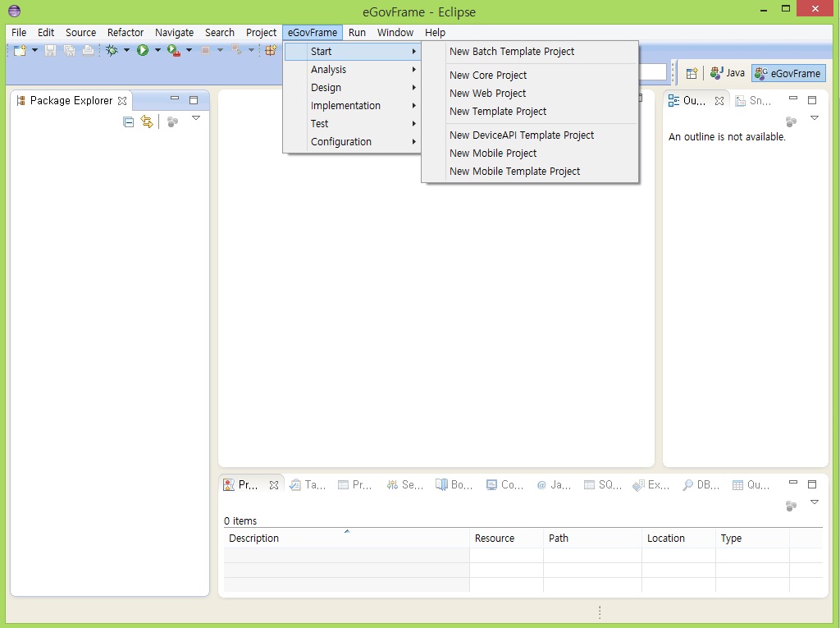Close the Outline view tab
Screen dimensions: 840x628
(x=719, y=100)
